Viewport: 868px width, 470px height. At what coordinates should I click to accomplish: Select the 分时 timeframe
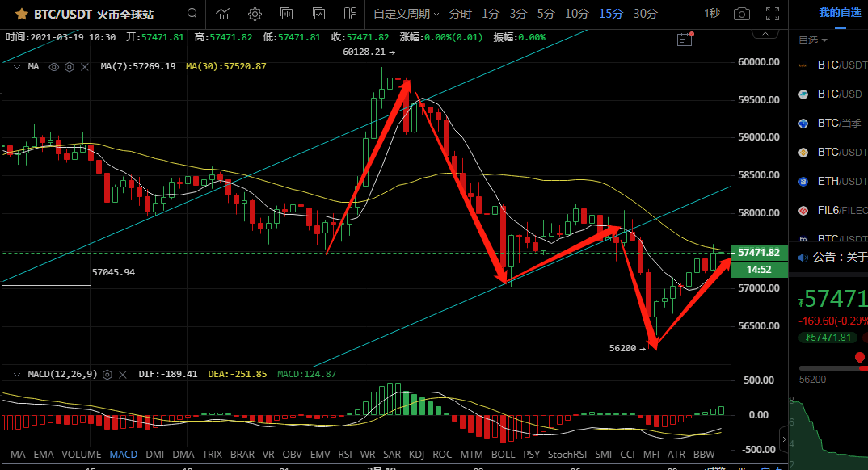pos(461,14)
